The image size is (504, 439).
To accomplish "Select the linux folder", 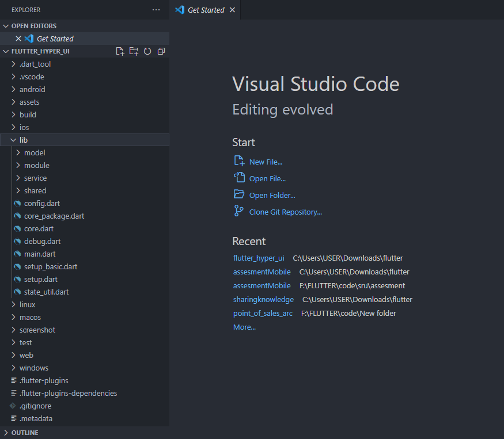I will pos(85,304).
